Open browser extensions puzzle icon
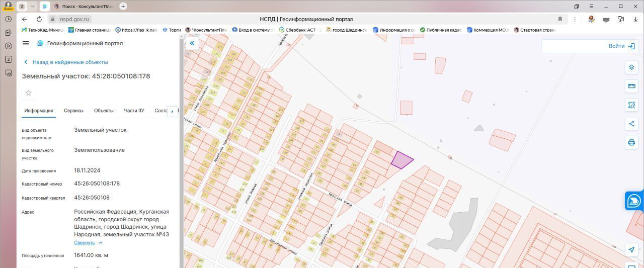Screen dimensions: 644x268 pos(621,19)
